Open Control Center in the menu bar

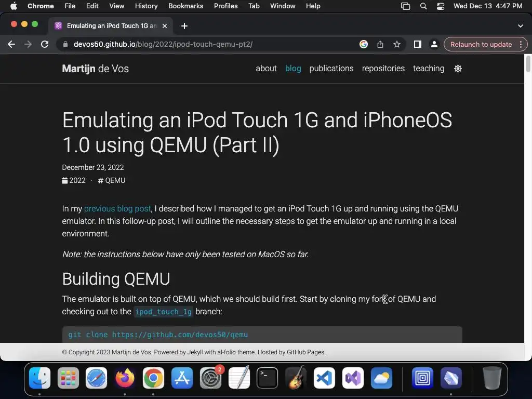click(441, 6)
